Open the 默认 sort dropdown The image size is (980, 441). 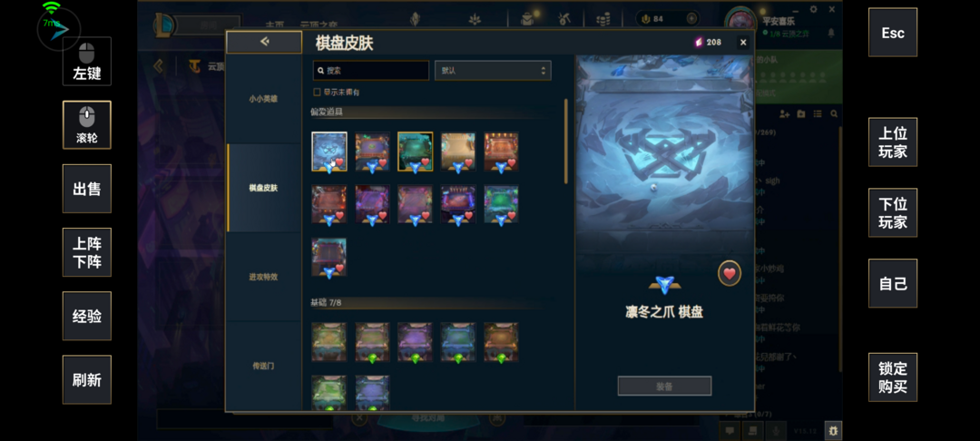tap(493, 71)
